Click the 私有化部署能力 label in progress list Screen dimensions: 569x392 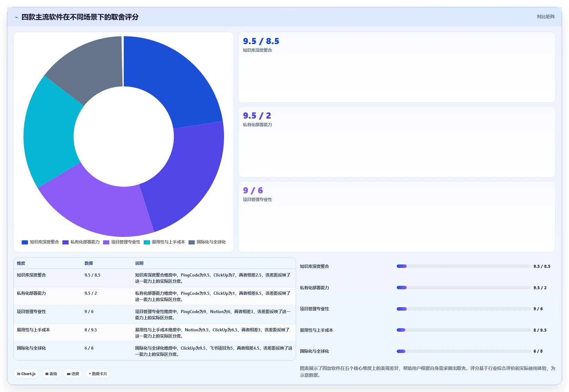[314, 288]
